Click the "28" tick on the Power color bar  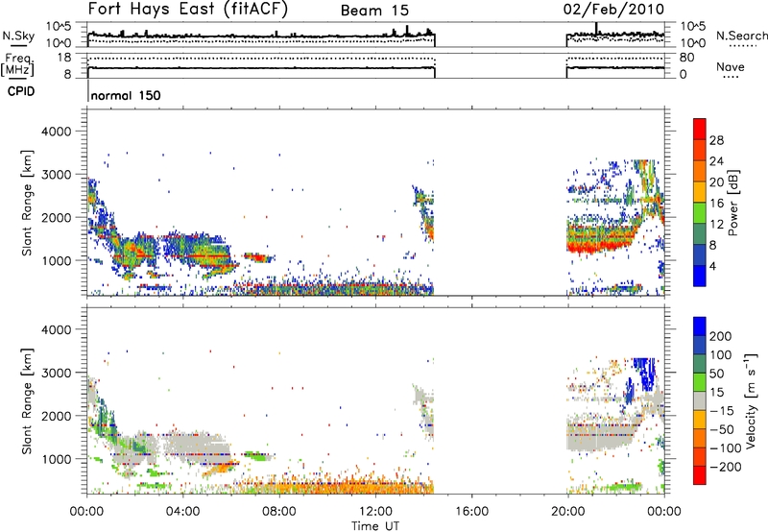click(x=716, y=140)
